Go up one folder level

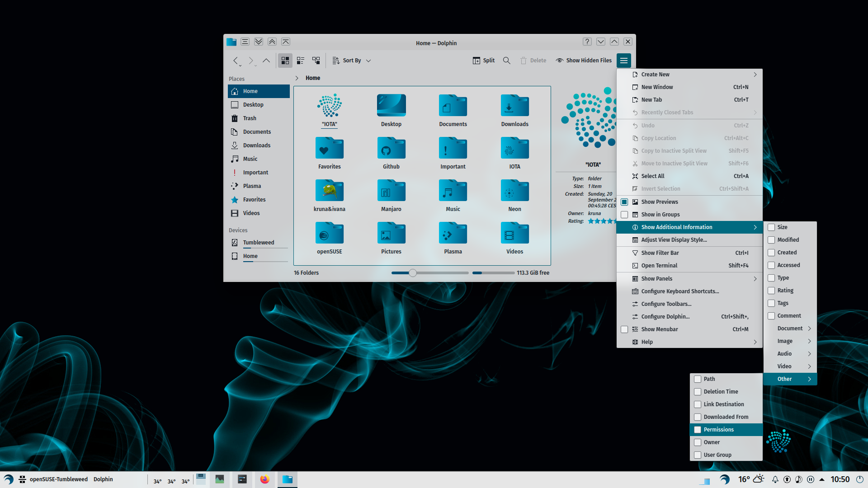coord(266,61)
